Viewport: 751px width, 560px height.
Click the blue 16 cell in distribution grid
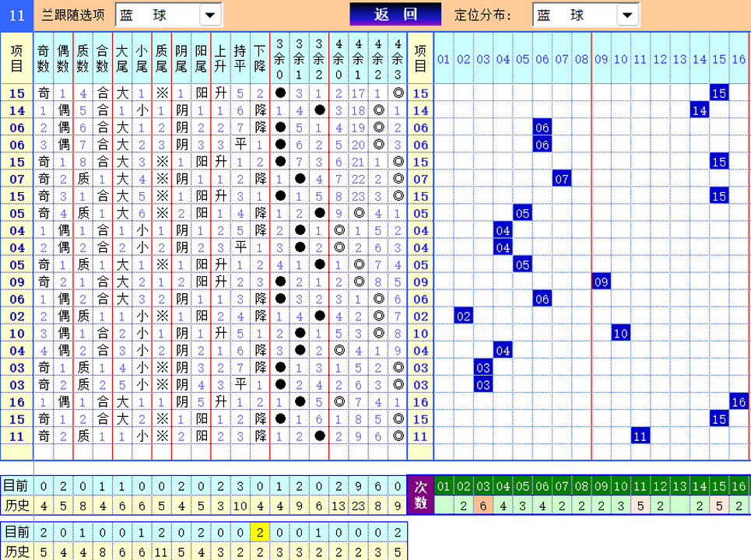pos(739,402)
